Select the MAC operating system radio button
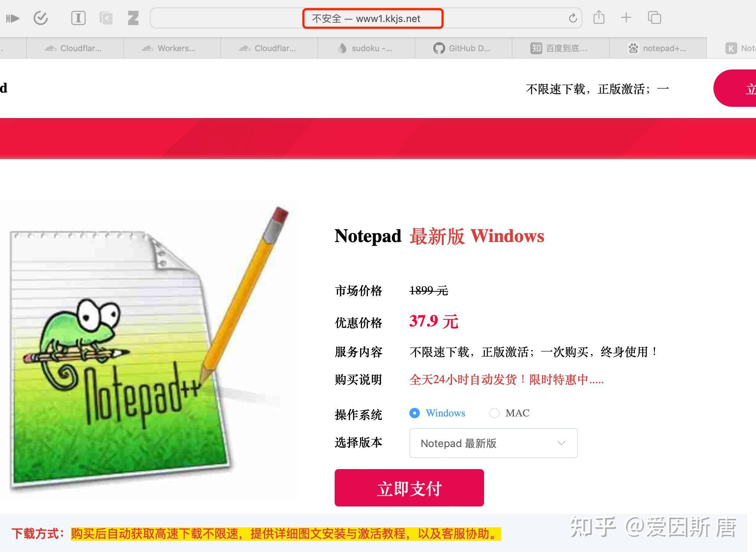Viewport: 756px width, 558px height. coord(494,413)
